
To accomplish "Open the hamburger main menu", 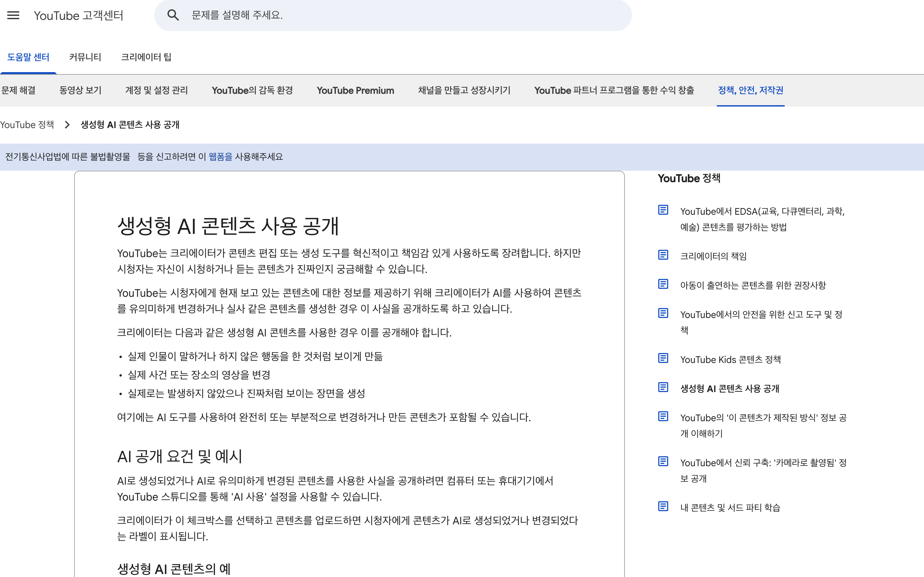I will click(13, 15).
